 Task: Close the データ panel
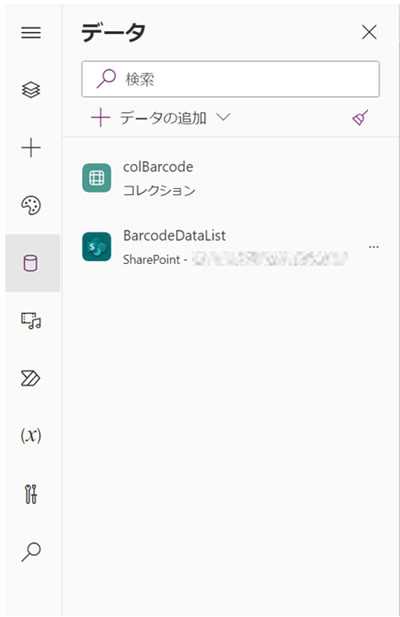[369, 32]
